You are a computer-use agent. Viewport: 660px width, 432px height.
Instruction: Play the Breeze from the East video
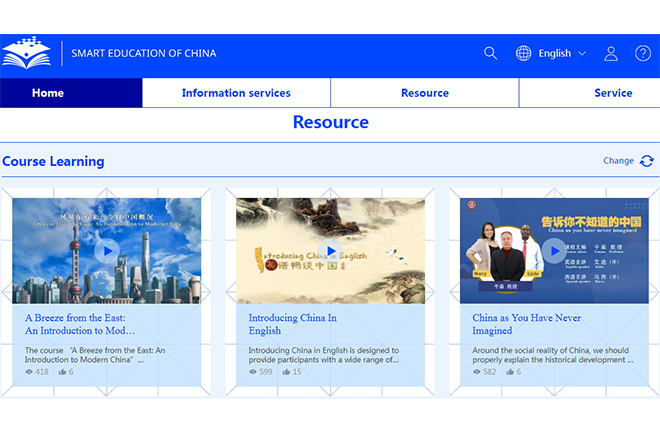(106, 250)
